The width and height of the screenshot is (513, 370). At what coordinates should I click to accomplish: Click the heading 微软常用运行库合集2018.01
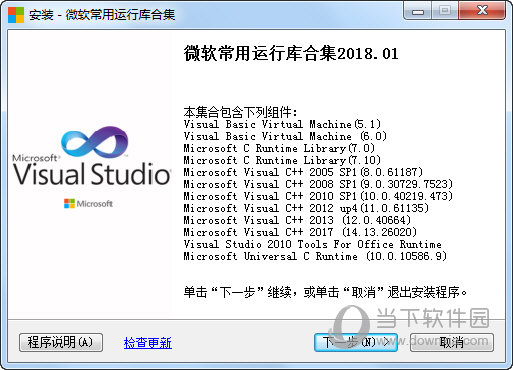coord(291,54)
